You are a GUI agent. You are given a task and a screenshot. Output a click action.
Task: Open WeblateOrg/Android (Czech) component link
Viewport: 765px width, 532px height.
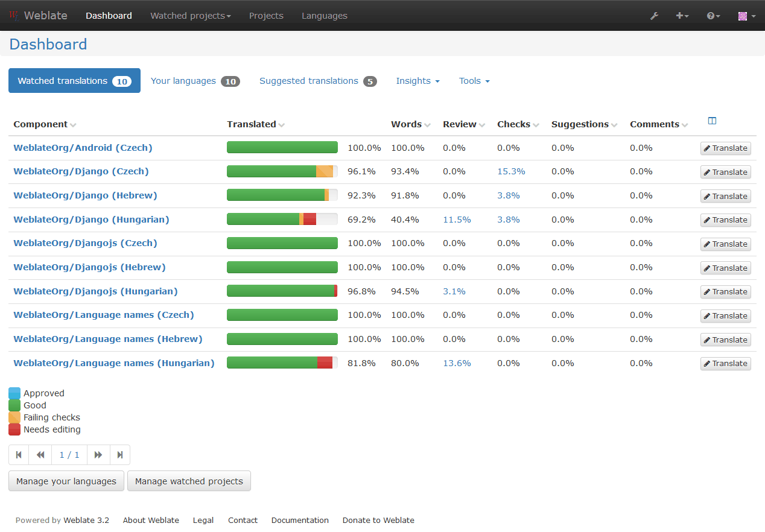coord(83,148)
